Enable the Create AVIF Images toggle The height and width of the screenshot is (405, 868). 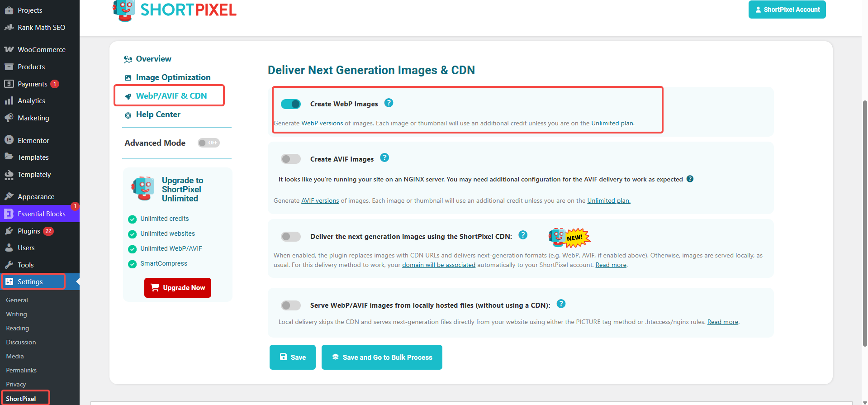pos(291,159)
